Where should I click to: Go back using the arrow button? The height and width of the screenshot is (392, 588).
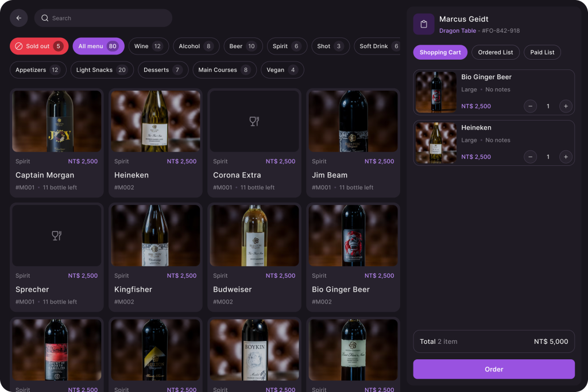[19, 18]
